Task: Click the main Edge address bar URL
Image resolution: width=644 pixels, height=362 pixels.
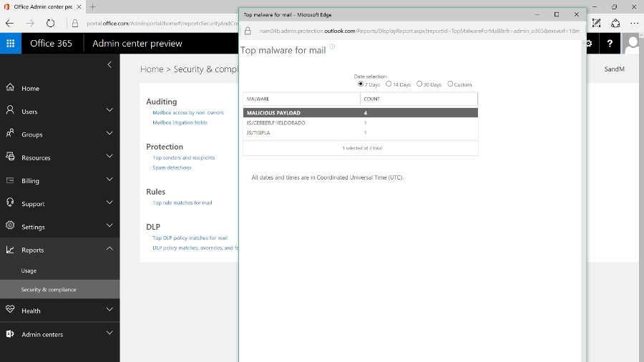Action: (162, 24)
